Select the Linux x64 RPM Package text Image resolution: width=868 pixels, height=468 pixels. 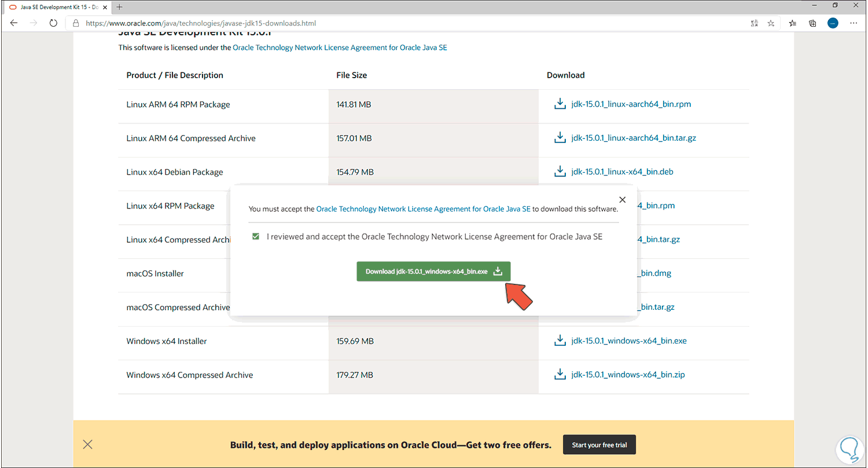pos(170,206)
